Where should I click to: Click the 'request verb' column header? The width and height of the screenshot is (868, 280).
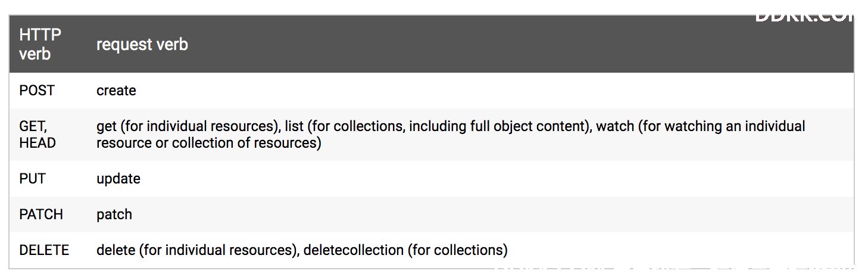142,45
